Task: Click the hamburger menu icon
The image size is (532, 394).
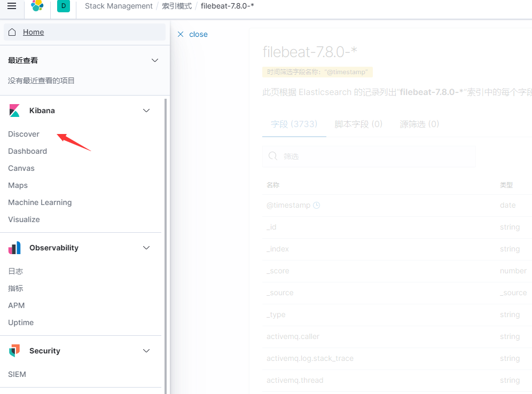Action: click(12, 6)
